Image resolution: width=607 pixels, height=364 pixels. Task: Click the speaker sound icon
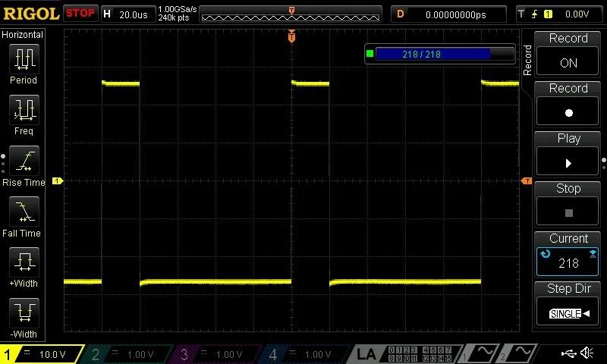click(x=587, y=353)
